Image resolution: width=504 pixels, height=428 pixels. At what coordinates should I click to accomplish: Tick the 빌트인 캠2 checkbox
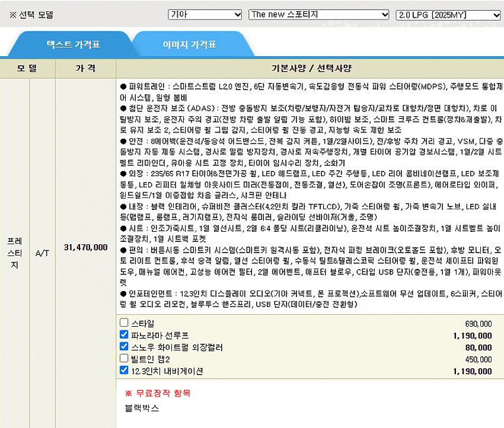(124, 359)
